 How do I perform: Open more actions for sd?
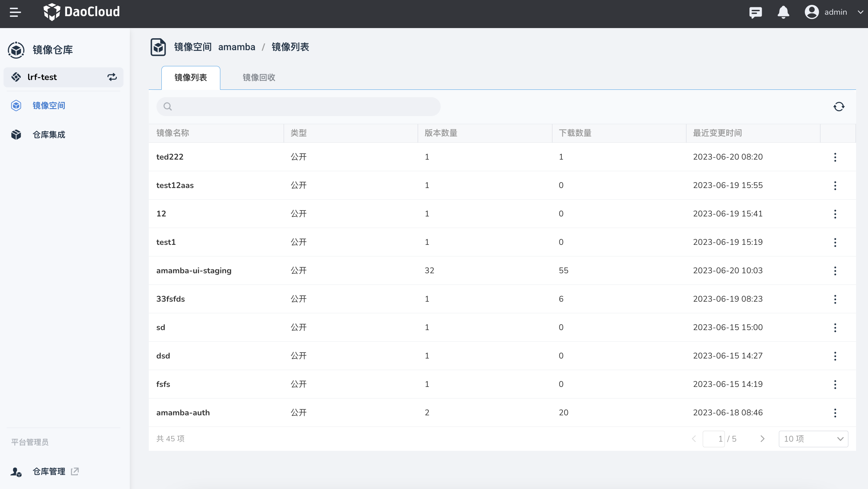[835, 328]
